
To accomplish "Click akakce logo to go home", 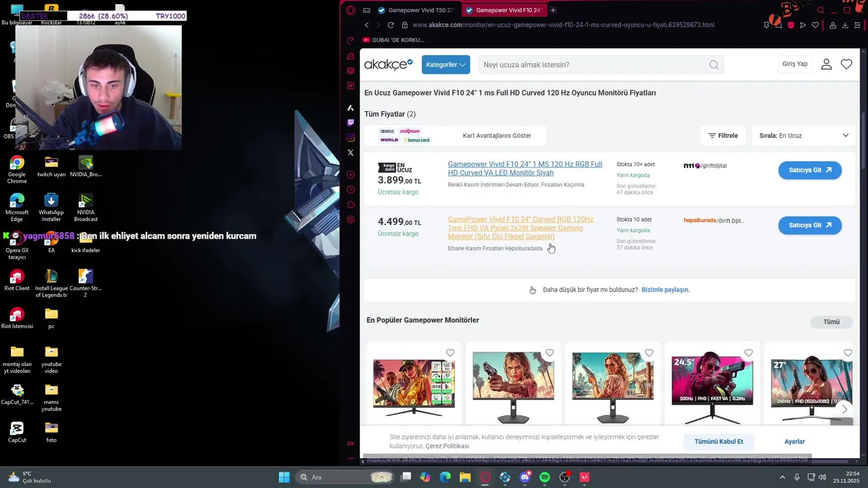I will (388, 64).
